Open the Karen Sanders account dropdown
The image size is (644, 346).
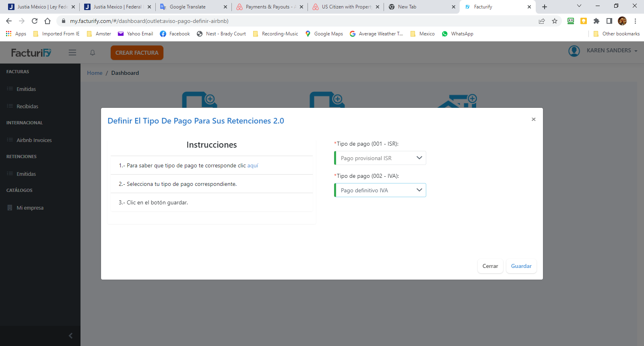pyautogui.click(x=612, y=51)
